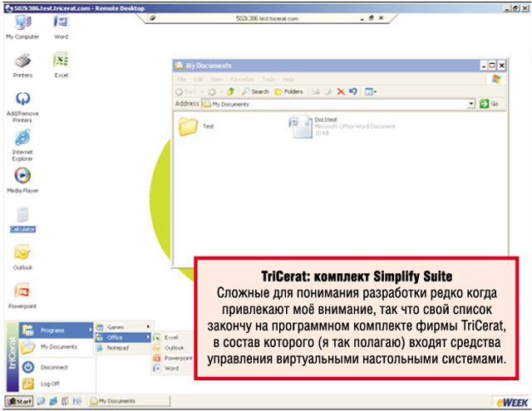Click the Move To toolbar icon

(316, 91)
